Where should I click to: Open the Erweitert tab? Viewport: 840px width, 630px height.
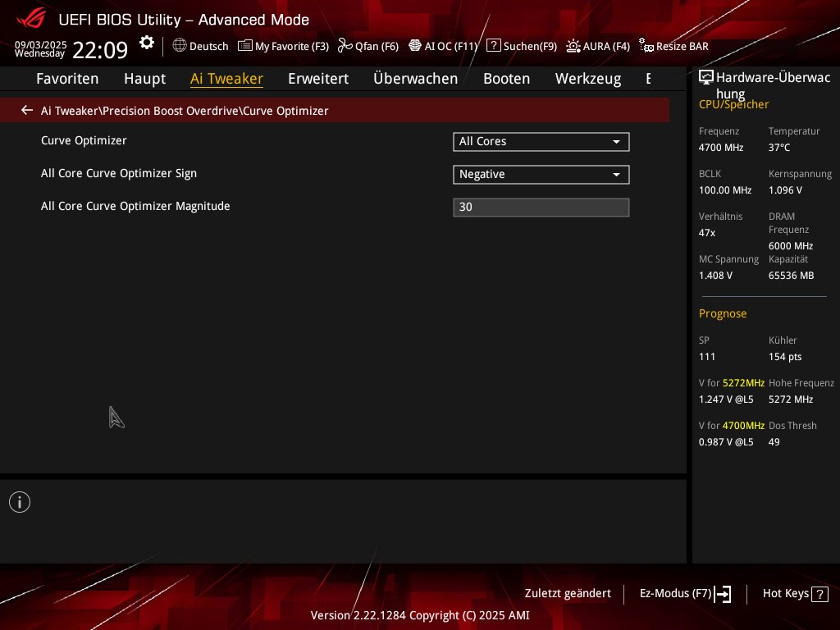point(318,79)
